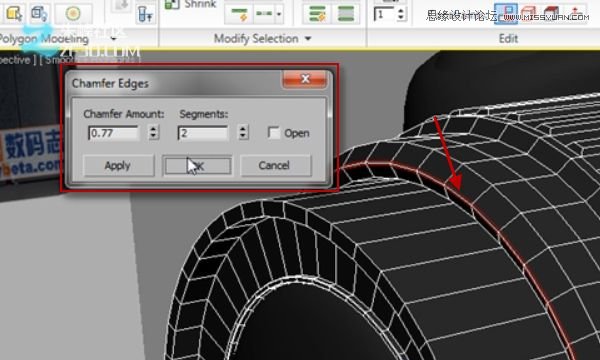Expand the Modify Selection panel dropdown
The height and width of the screenshot is (360, 600).
tap(308, 39)
